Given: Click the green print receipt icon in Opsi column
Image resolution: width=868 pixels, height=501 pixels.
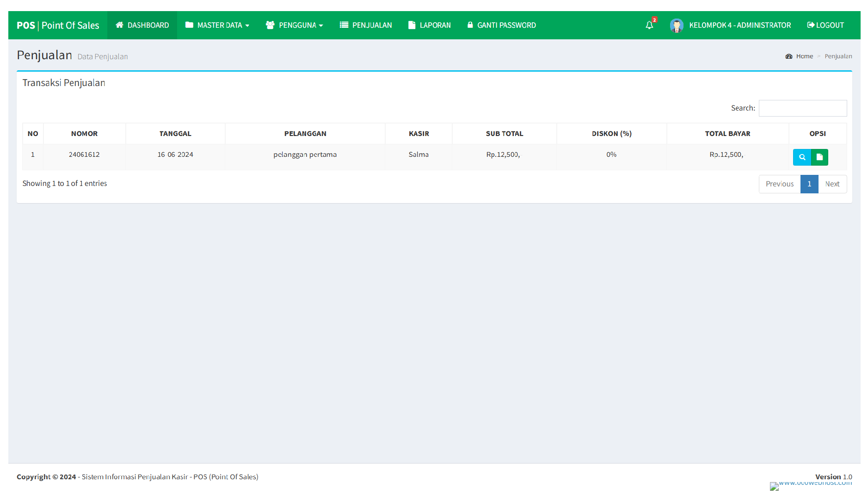Looking at the screenshot, I should [x=820, y=157].
